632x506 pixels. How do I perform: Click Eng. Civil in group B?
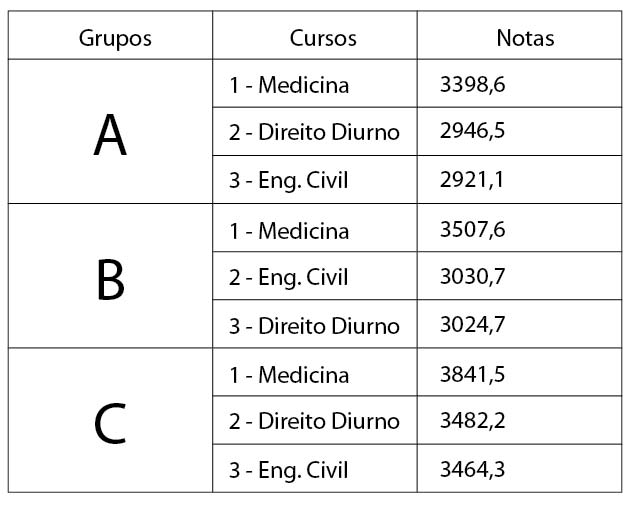tap(289, 277)
